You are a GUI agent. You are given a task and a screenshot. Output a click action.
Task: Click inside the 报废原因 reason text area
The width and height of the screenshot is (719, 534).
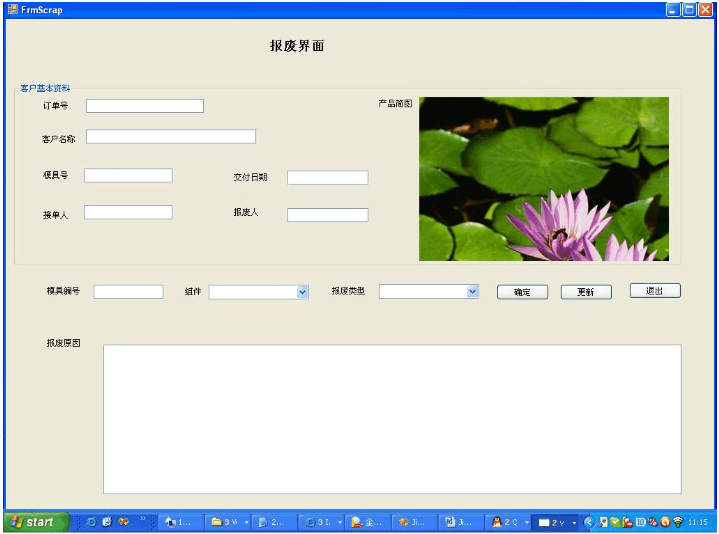tap(392, 418)
